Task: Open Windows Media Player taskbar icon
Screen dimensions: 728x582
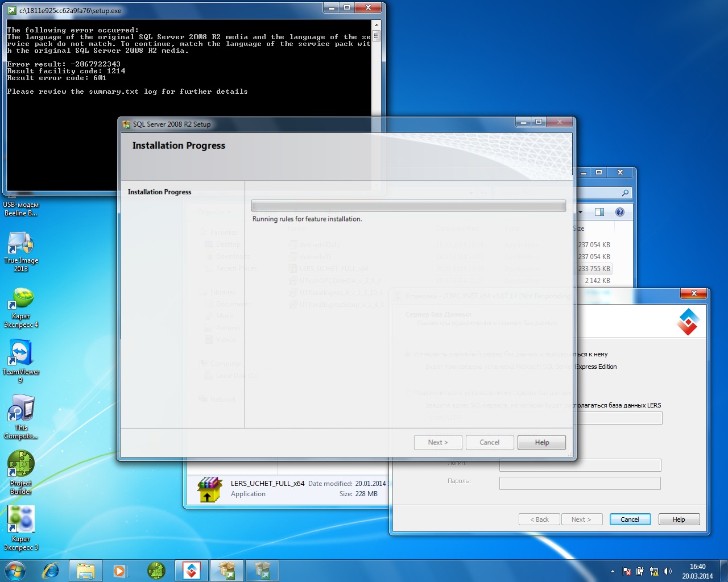Action: (x=120, y=571)
